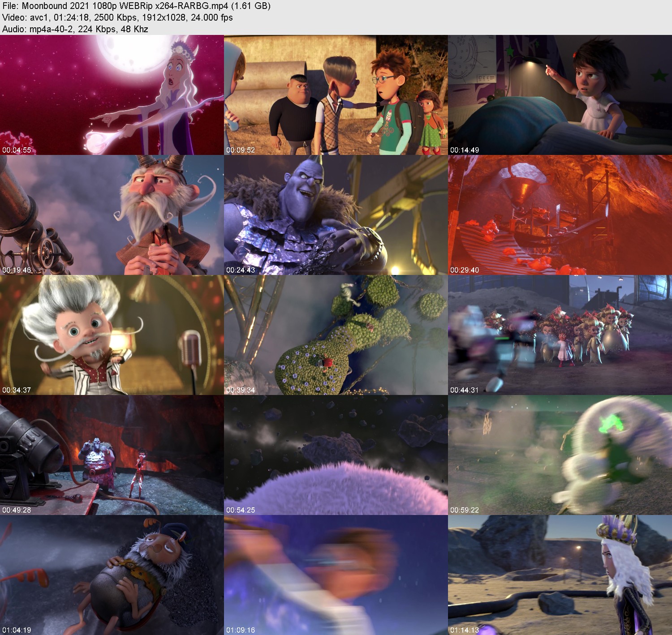Screen dimensions: 672x635
Task: View the 00:39:34 frame thumbnail
Action: 336,335
